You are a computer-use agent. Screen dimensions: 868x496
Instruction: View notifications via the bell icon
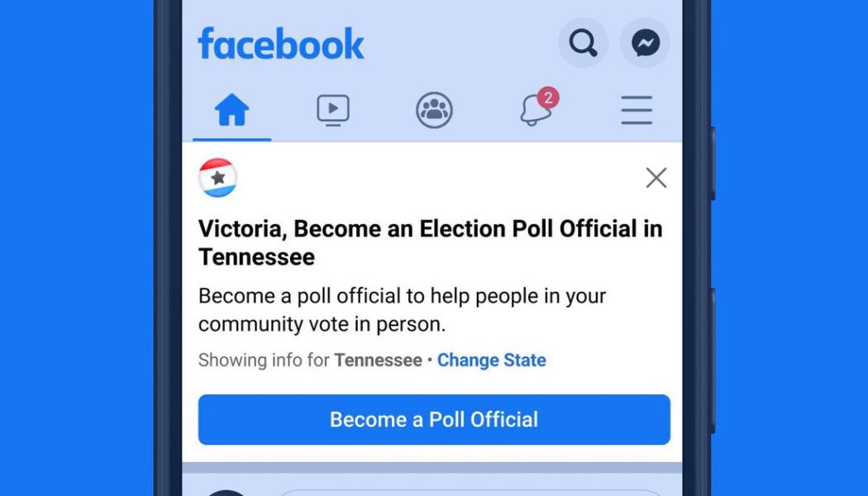[536, 112]
